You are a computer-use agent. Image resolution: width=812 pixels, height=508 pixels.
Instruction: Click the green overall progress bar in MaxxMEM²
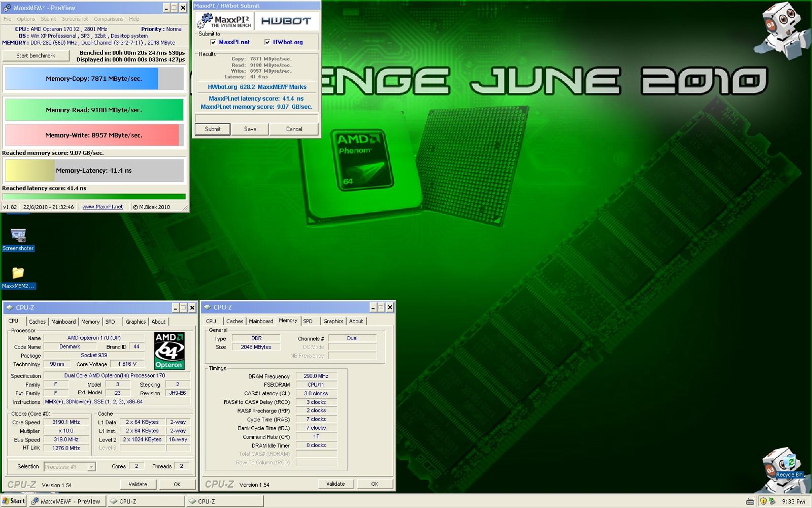pyautogui.click(x=94, y=197)
